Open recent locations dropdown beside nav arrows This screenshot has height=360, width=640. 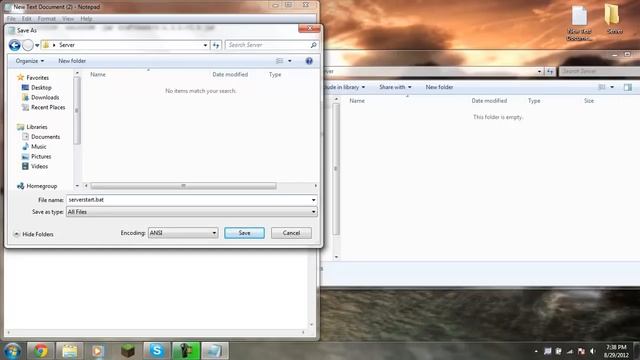(37, 45)
